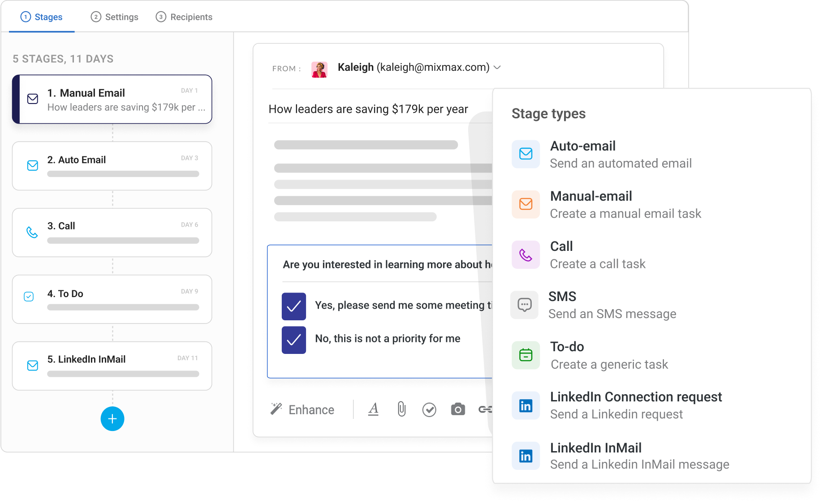Uncheck 'No, this is not a priority for me'
The width and height of the screenshot is (823, 504).
point(294,340)
